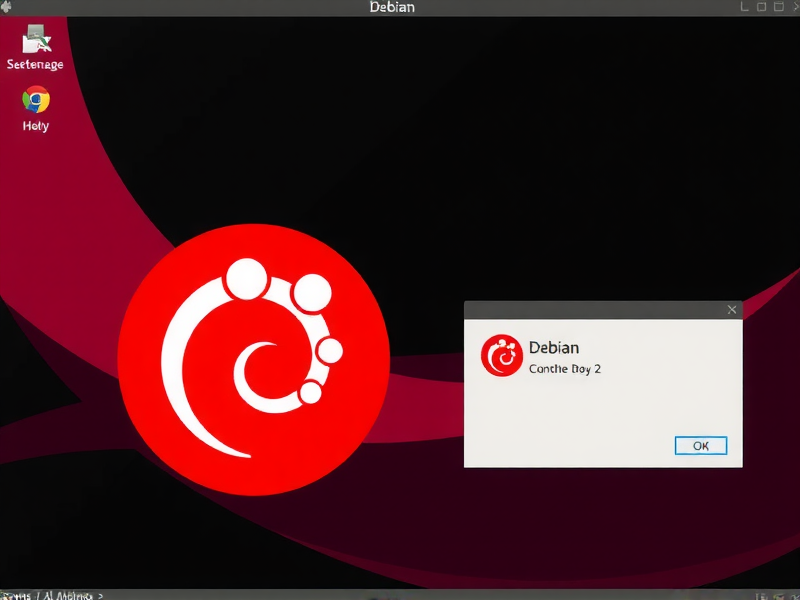Click the "Debian" heading text inside the dialog
800x600 pixels.
tap(557, 347)
